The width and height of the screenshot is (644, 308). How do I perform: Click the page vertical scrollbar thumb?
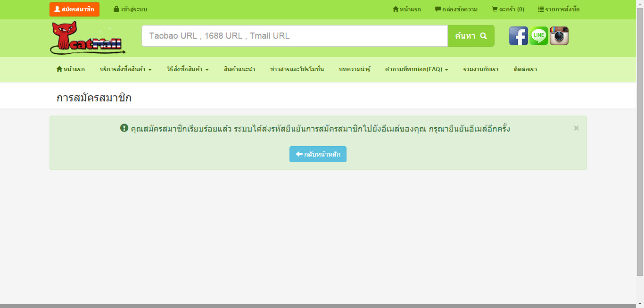[640, 142]
